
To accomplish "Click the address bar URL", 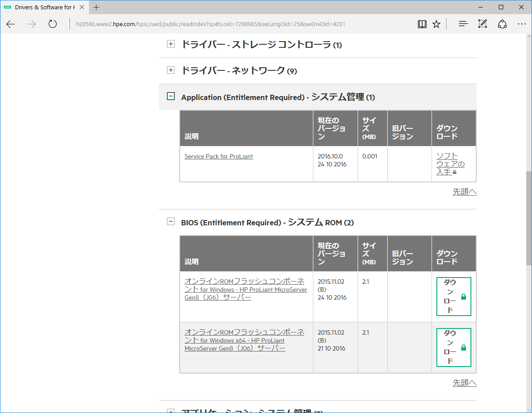I will [x=210, y=24].
